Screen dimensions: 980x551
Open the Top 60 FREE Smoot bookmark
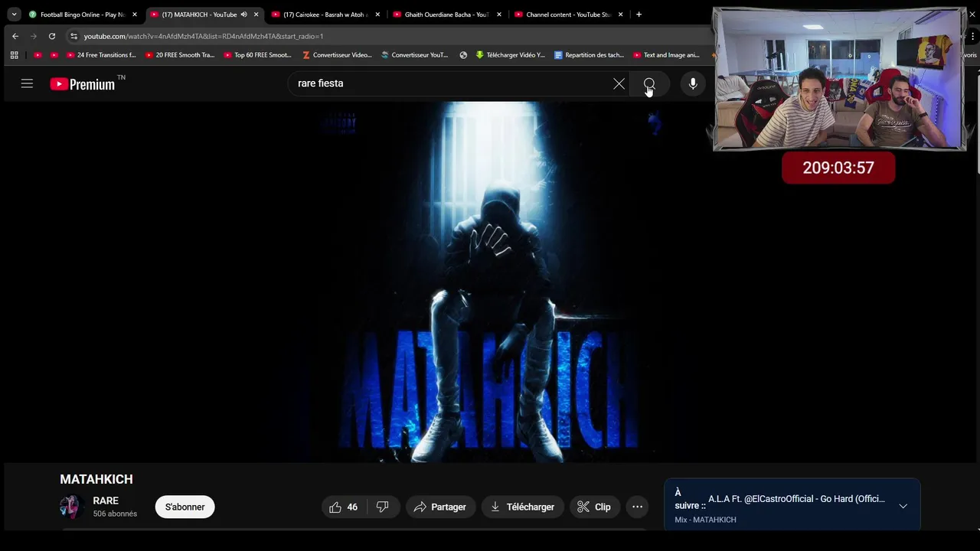(258, 55)
